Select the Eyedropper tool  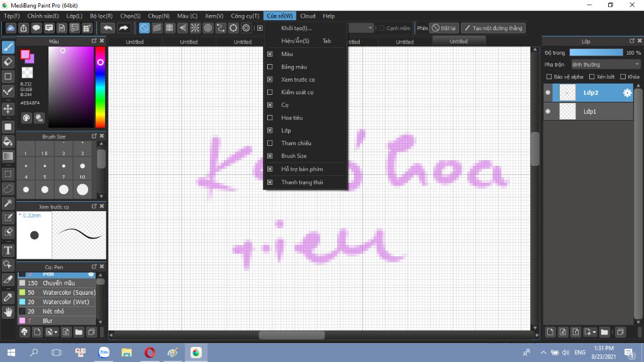point(8,297)
